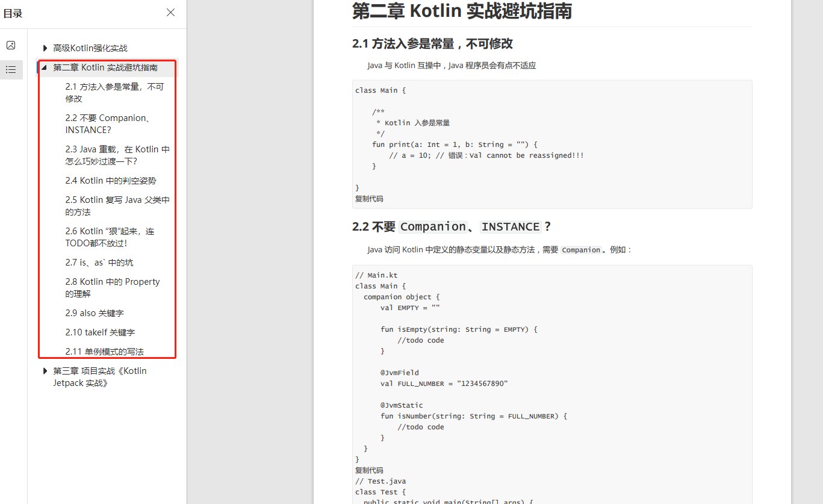The width and height of the screenshot is (823, 504).
Task: Click 复制代码 under the first code block
Action: pos(369,199)
